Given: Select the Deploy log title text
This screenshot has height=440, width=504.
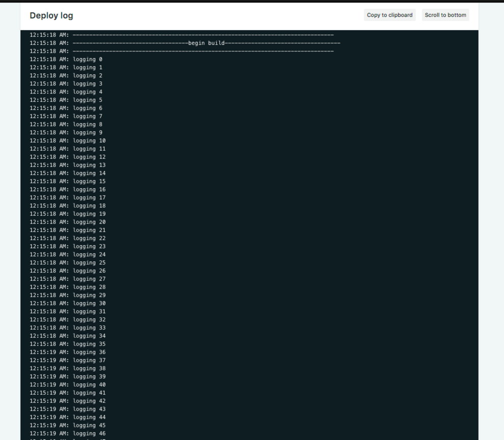Looking at the screenshot, I should tap(51, 15).
